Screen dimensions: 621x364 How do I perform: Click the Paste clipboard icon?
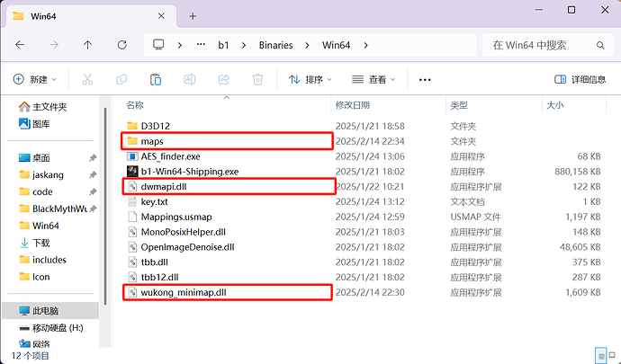[156, 79]
